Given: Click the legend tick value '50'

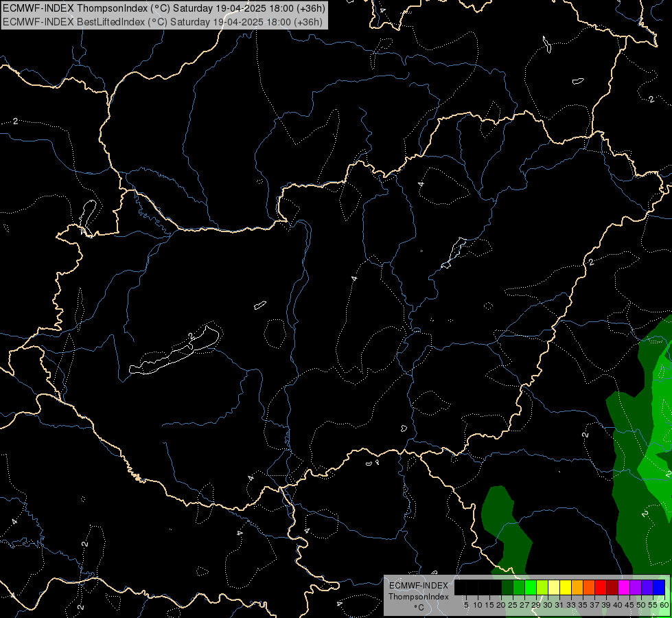Looking at the screenshot, I should click(x=640, y=605).
